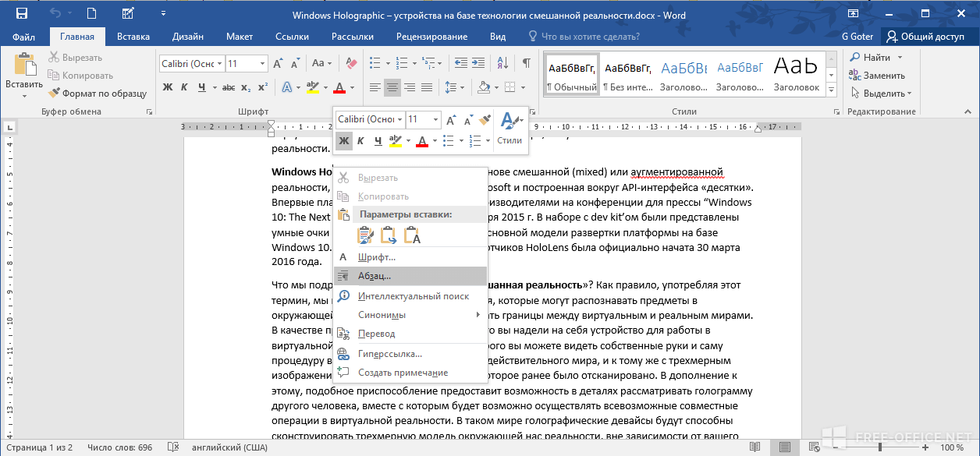Click New document icon in quick access toolbar
This screenshot has width=980, height=456.
pos(92,13)
